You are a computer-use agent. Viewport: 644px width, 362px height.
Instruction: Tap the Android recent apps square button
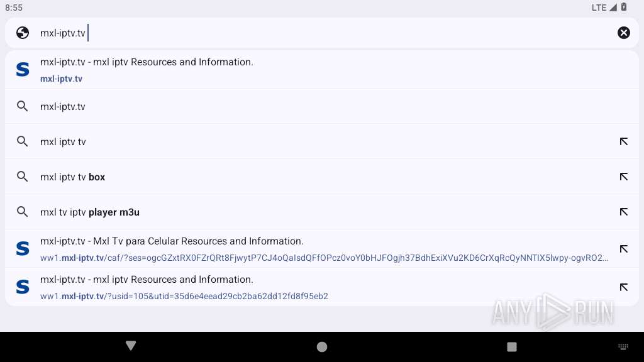click(512, 347)
